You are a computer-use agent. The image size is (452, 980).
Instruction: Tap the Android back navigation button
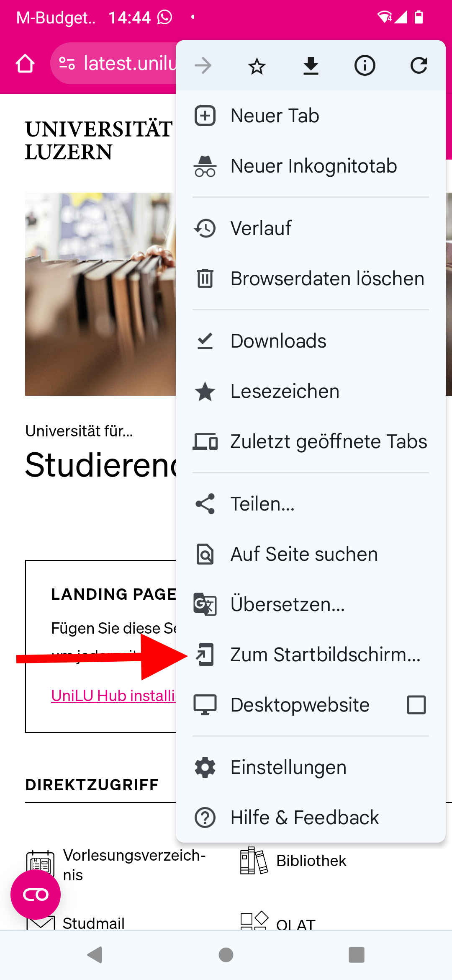[95, 955]
